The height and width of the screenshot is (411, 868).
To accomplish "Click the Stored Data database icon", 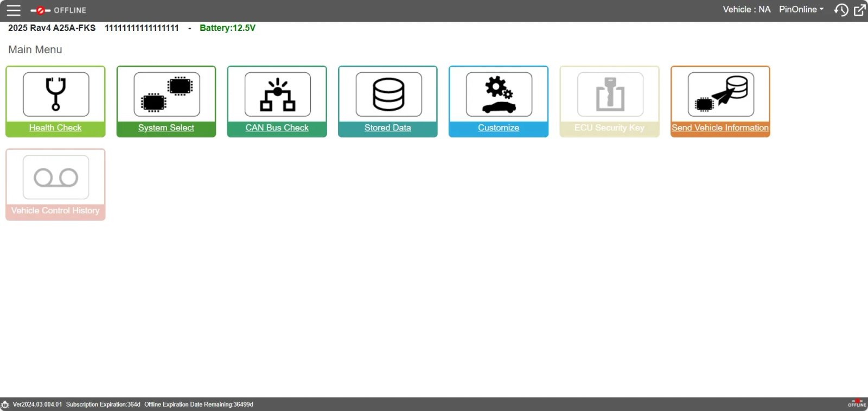I will (x=388, y=94).
